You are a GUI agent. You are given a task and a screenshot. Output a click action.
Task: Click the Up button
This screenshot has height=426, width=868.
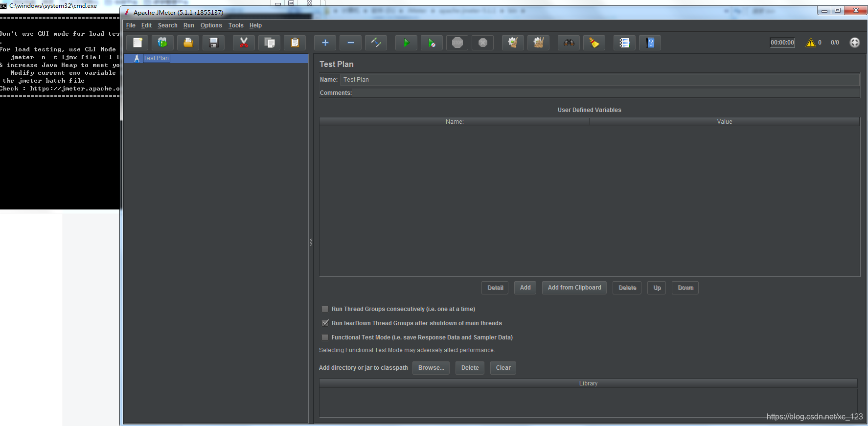coord(657,288)
